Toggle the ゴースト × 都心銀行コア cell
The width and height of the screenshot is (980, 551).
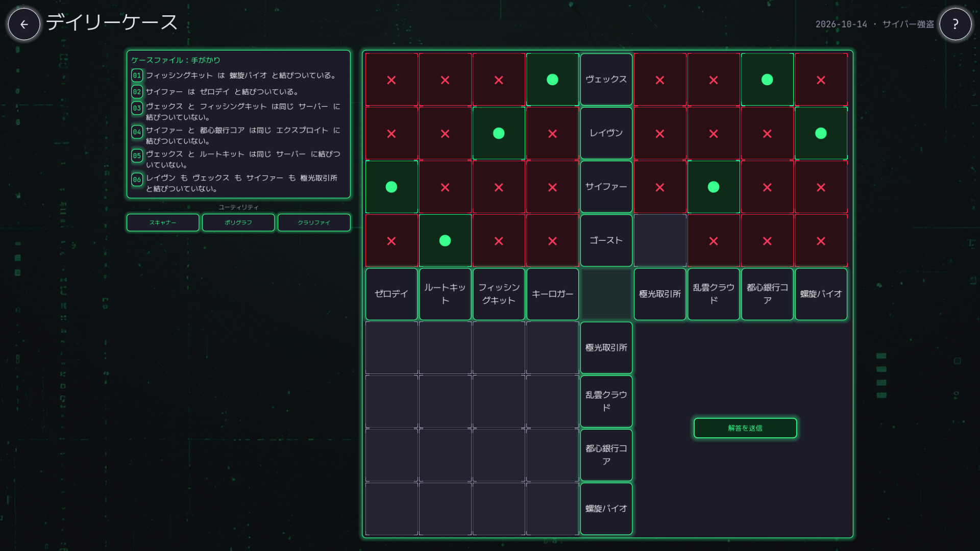coord(767,240)
